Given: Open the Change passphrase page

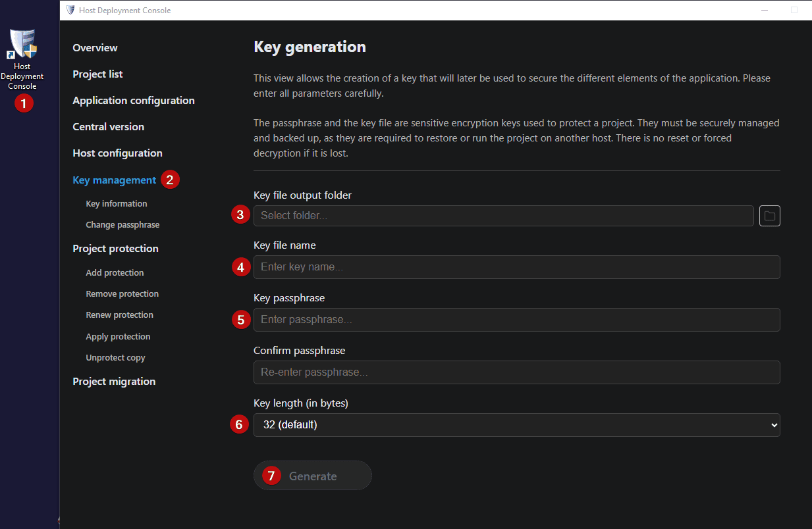Looking at the screenshot, I should [122, 224].
